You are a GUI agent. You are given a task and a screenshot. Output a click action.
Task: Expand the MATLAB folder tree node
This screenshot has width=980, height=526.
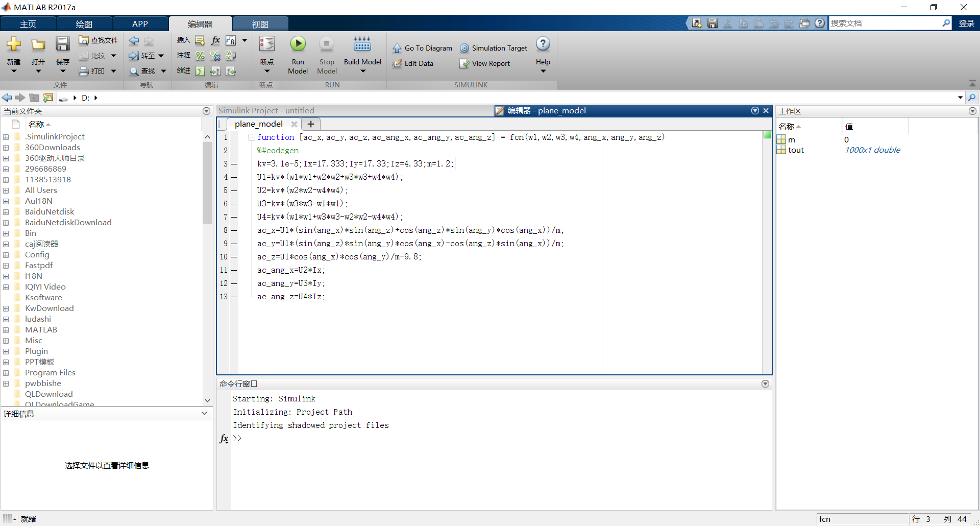[6, 330]
